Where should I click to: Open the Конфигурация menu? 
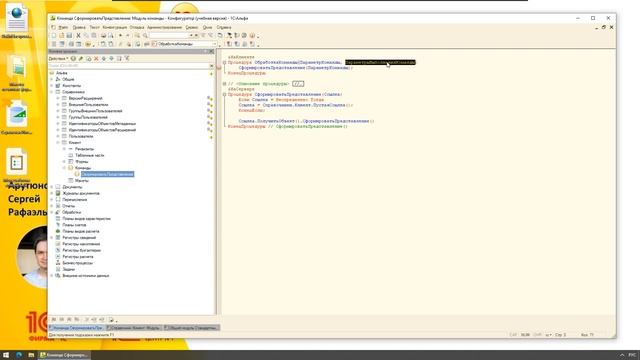coord(115,27)
